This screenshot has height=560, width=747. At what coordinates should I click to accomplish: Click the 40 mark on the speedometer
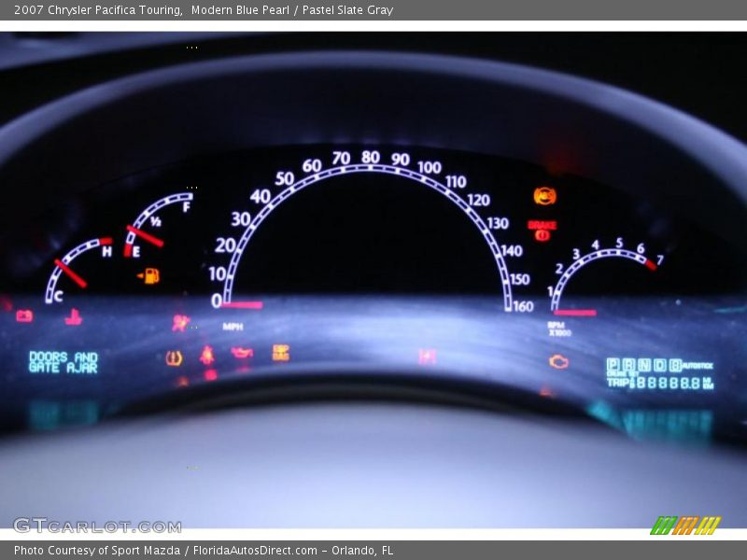coord(261,196)
